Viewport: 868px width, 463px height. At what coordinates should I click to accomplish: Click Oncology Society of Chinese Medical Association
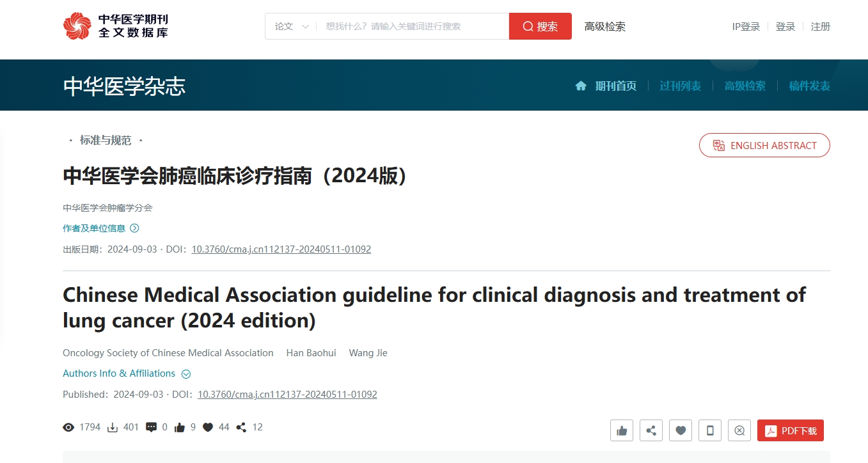168,353
